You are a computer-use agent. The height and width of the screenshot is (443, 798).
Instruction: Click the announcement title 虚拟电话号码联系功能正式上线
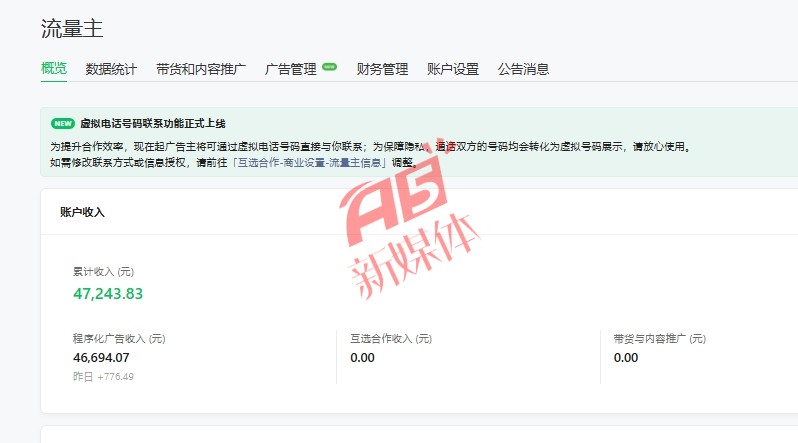153,124
